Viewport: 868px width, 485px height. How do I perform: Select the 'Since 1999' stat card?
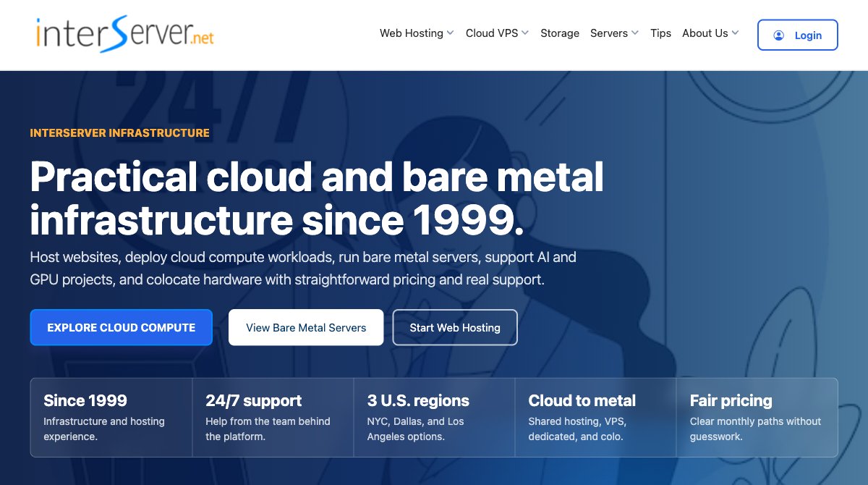[111, 418]
